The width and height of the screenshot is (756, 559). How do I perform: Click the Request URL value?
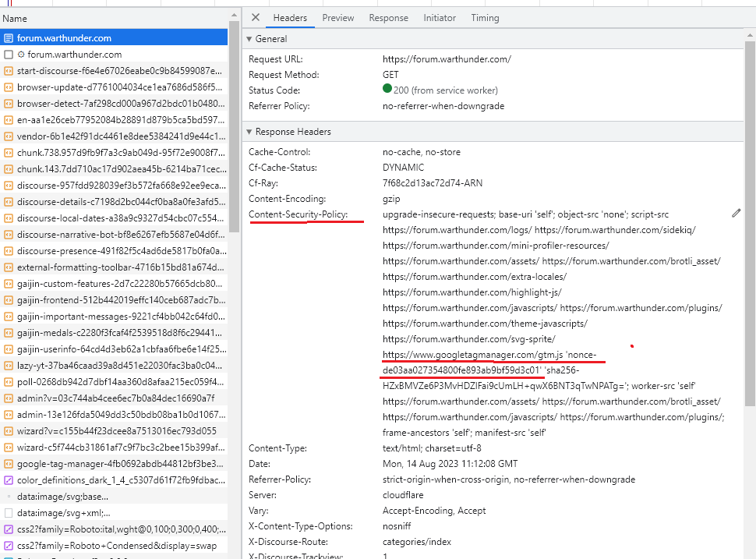tap(447, 59)
